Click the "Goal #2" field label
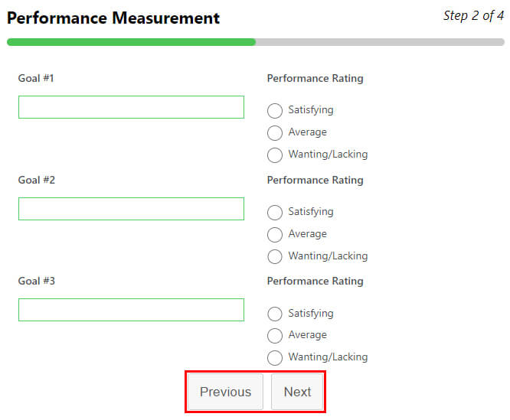510x420 pixels. [x=37, y=180]
